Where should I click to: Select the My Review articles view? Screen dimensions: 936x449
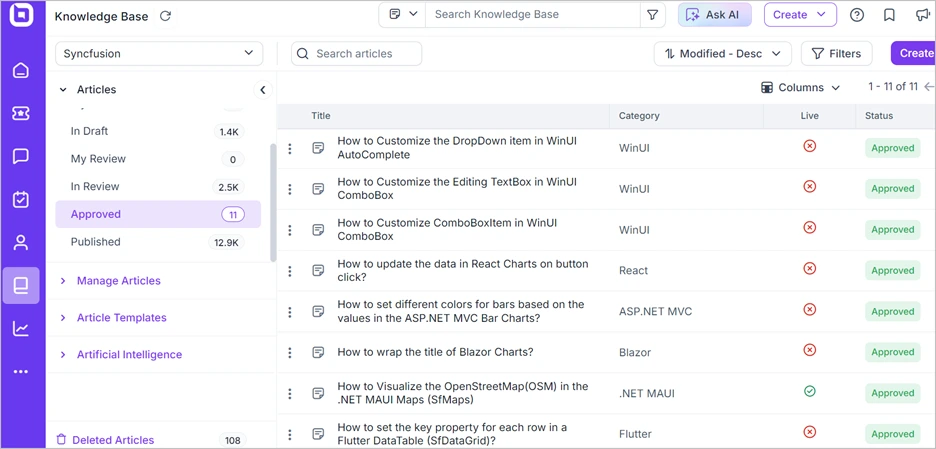tap(158, 159)
